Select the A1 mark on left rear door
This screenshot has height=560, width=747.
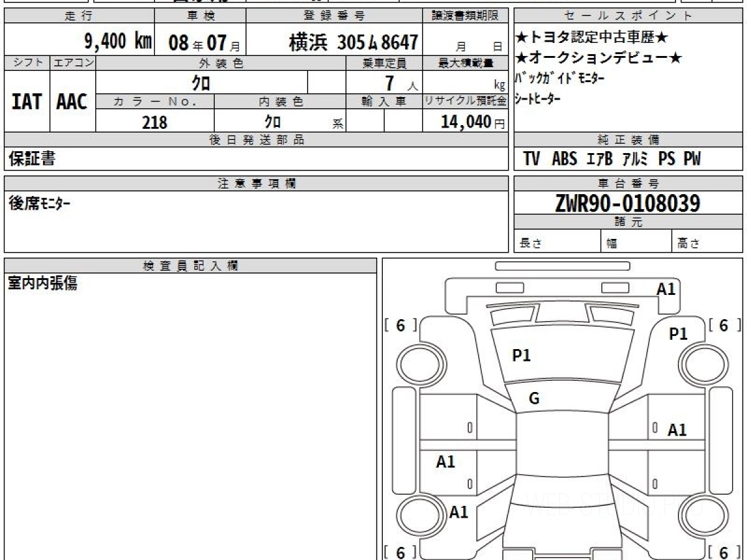(x=446, y=462)
